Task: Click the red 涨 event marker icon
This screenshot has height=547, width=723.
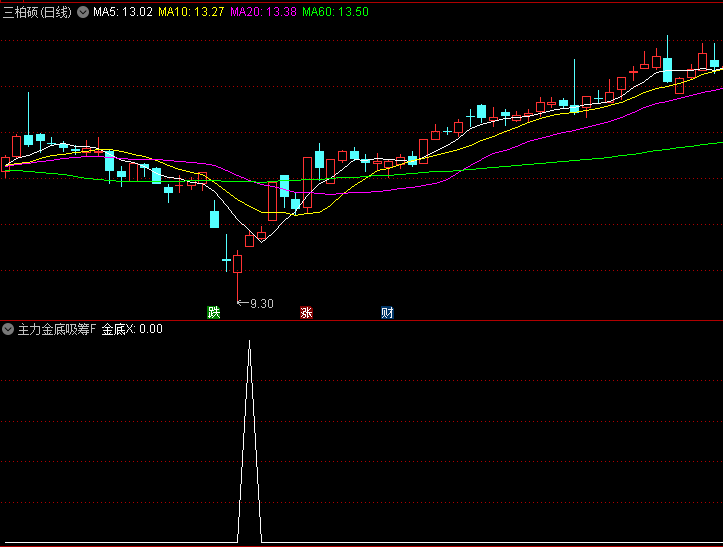Action: pyautogui.click(x=306, y=312)
